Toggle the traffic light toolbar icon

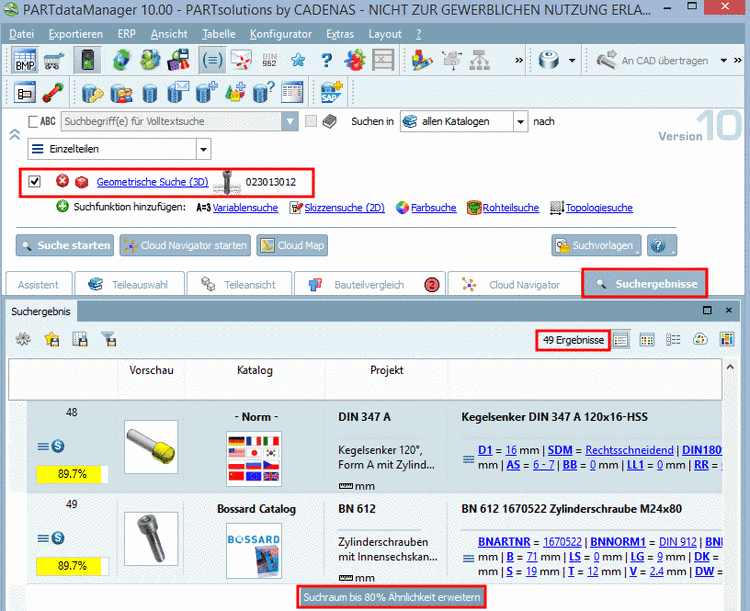pyautogui.click(x=87, y=60)
